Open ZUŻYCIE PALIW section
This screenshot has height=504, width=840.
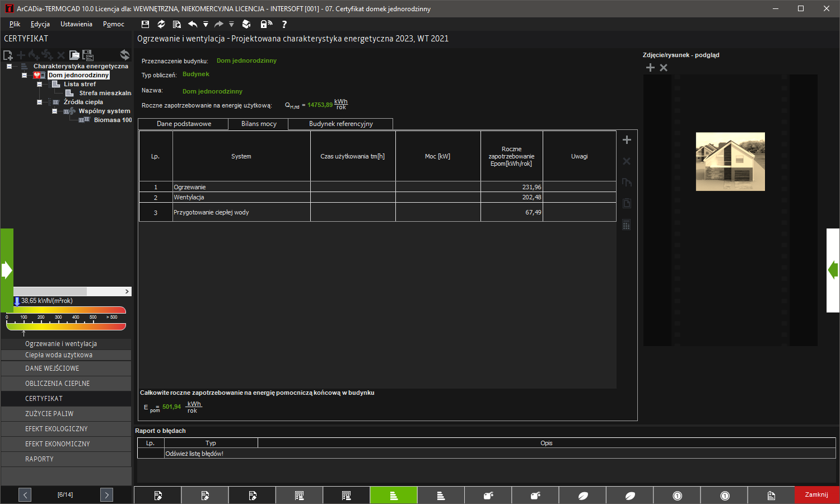click(x=66, y=414)
